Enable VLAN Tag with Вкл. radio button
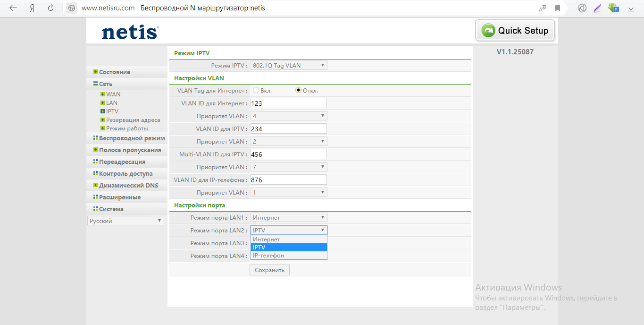Screen dimensions: 644x325 click(x=256, y=90)
